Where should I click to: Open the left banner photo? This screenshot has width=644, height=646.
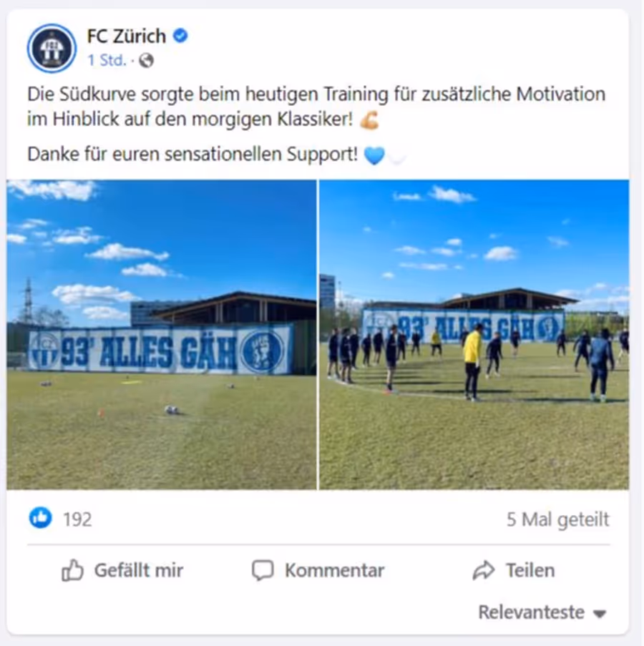tap(162, 335)
